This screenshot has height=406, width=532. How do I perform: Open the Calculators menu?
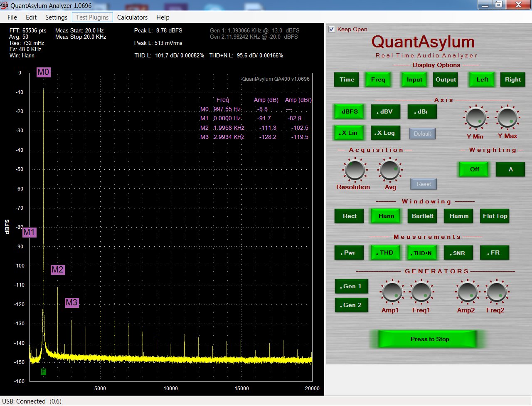pyautogui.click(x=132, y=17)
